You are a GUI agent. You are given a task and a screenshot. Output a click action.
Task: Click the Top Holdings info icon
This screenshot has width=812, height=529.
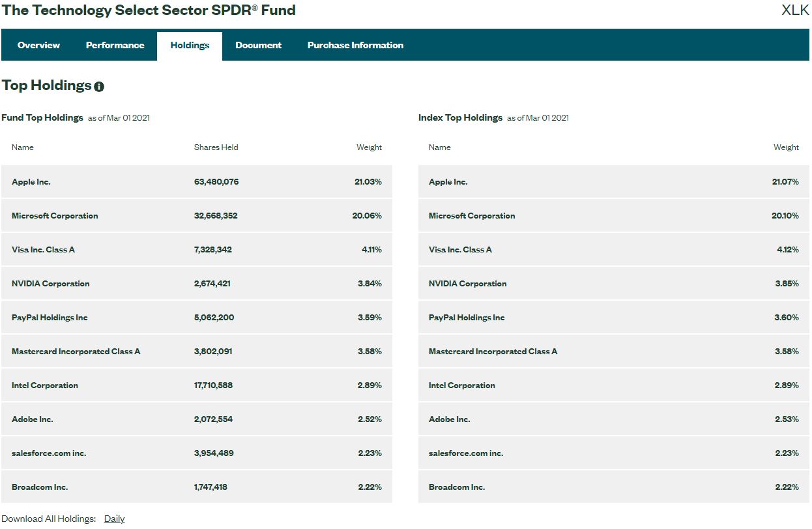98,85
